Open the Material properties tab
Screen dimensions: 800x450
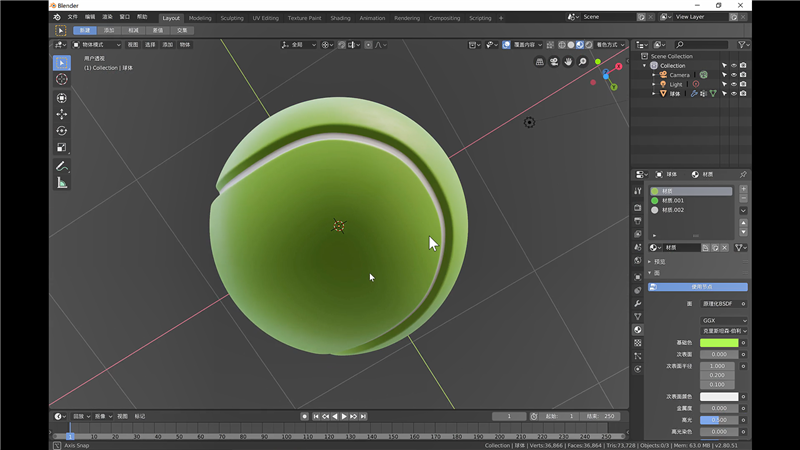tap(638, 330)
